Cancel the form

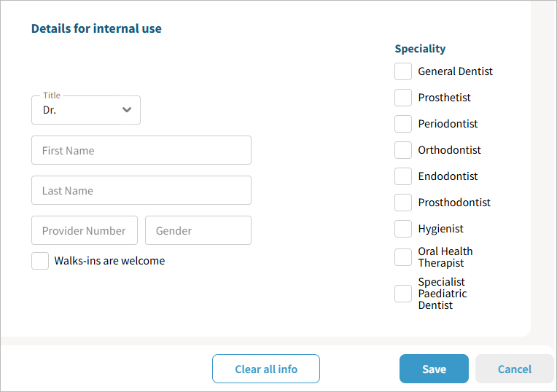[x=515, y=369]
